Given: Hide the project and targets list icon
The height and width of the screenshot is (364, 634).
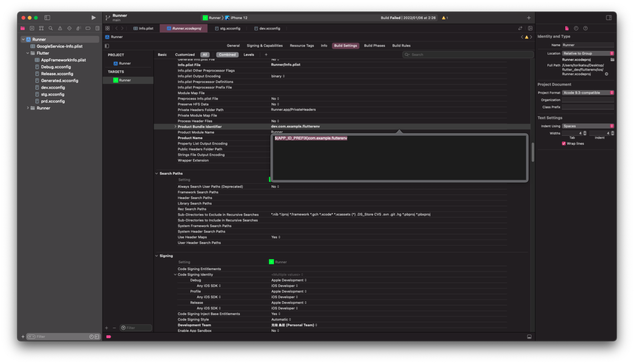Looking at the screenshot, I should click(107, 45).
